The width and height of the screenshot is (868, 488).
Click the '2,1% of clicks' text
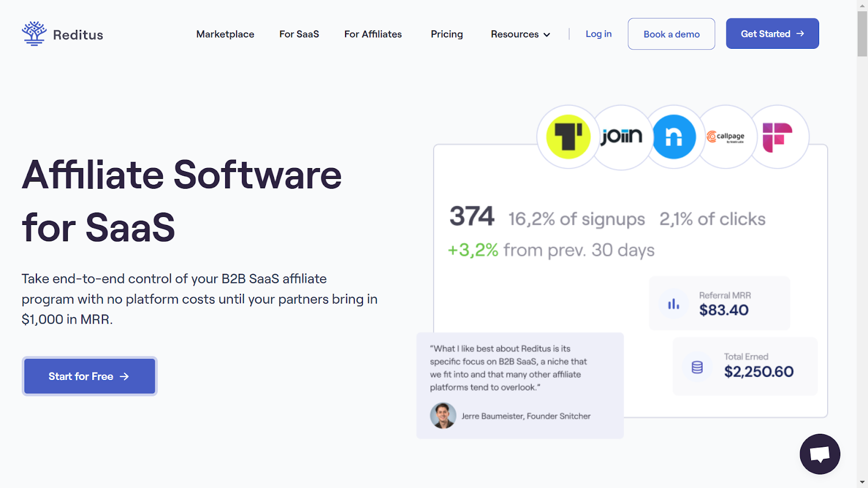pos(712,219)
